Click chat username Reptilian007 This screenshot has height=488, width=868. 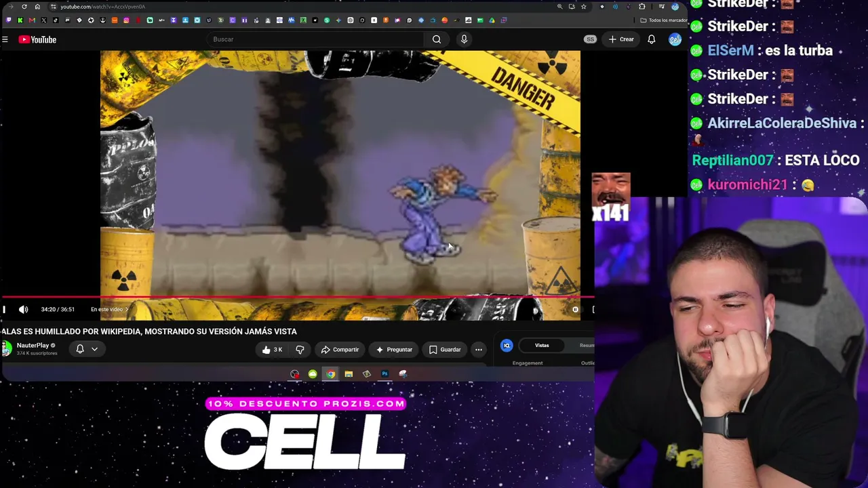pos(732,161)
